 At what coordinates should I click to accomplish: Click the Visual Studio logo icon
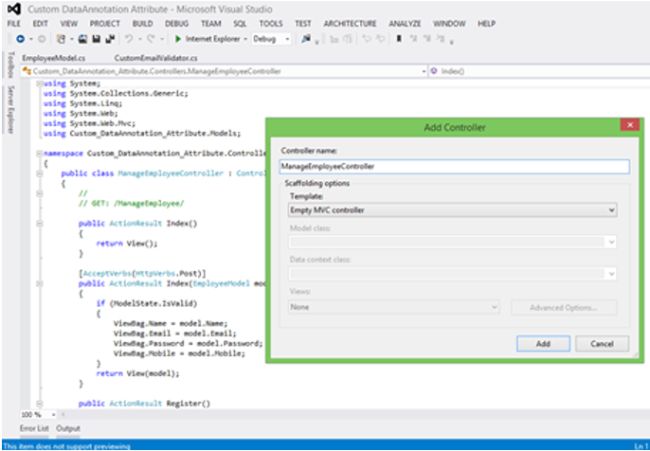click(13, 8)
